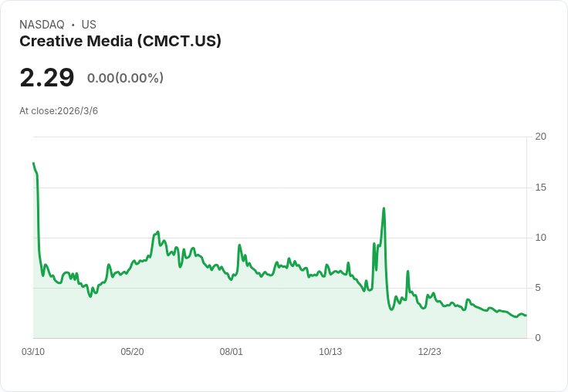Click the 10 y-axis value label
This screenshot has height=392, width=568.
click(x=540, y=238)
